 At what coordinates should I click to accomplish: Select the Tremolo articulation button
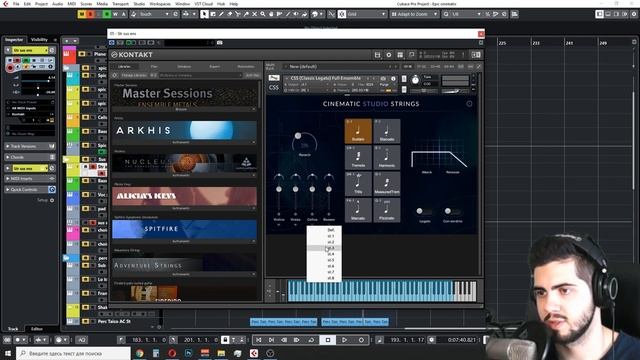[x=358, y=157]
